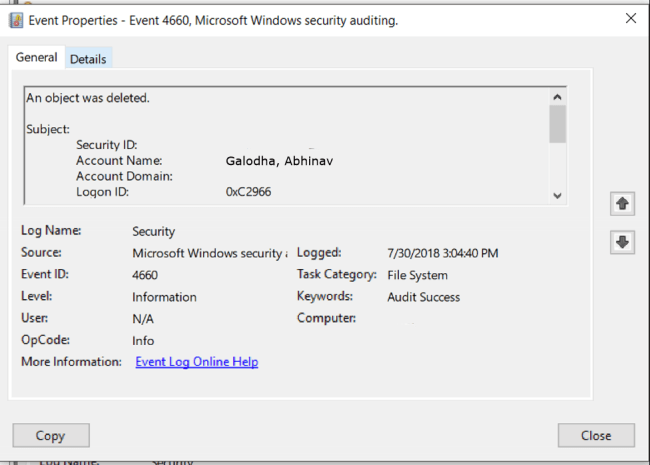This screenshot has width=650, height=465.
Task: Click the 'Account Domain:' label
Action: pos(124,176)
